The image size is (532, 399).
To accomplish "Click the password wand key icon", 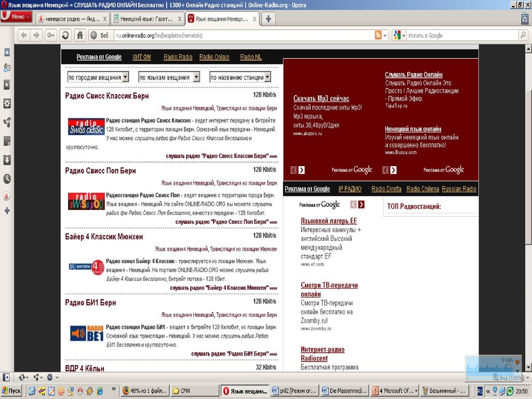I will [x=50, y=35].
